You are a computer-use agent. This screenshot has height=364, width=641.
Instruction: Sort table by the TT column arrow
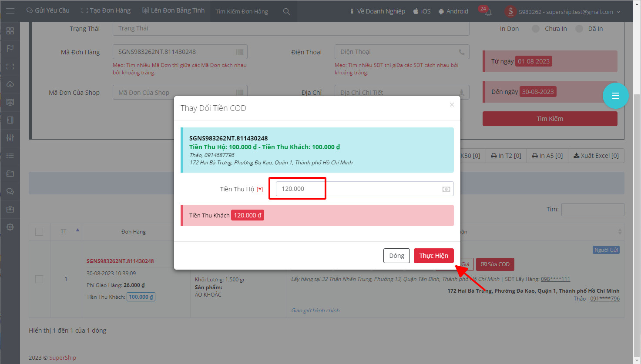(x=77, y=230)
